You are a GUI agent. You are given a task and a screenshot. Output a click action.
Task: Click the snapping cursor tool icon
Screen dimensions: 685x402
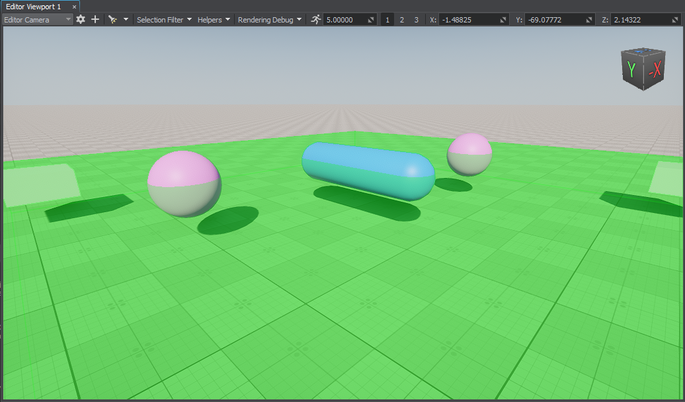pyautogui.click(x=112, y=19)
